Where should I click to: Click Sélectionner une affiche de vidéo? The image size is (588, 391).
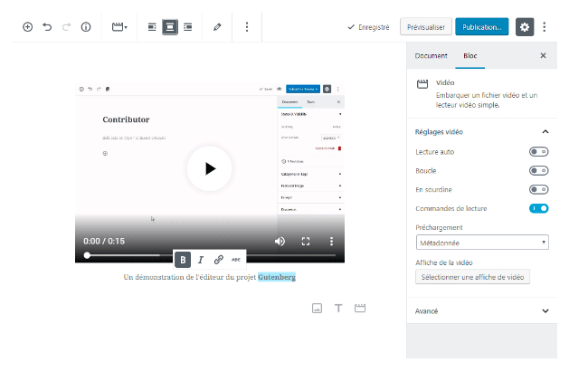[472, 277]
